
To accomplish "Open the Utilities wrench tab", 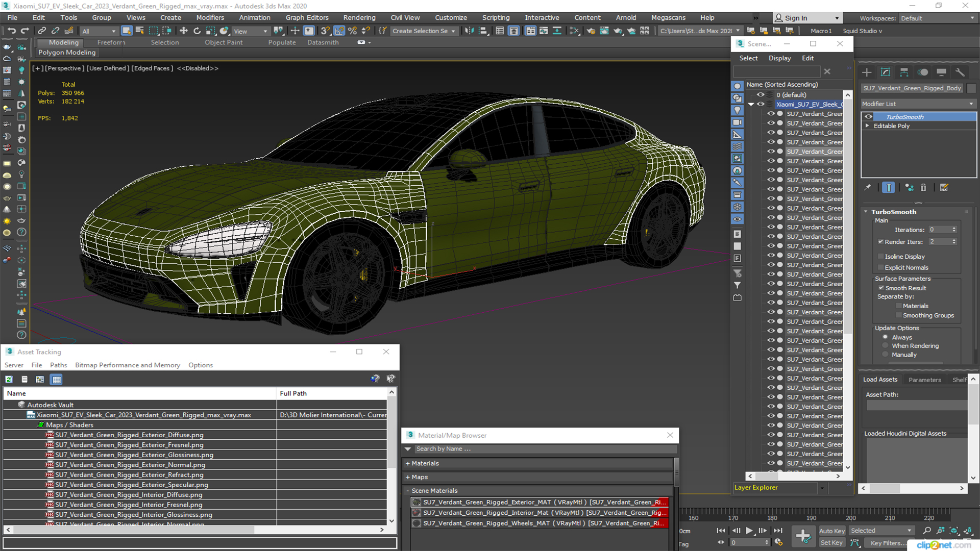I will point(960,72).
